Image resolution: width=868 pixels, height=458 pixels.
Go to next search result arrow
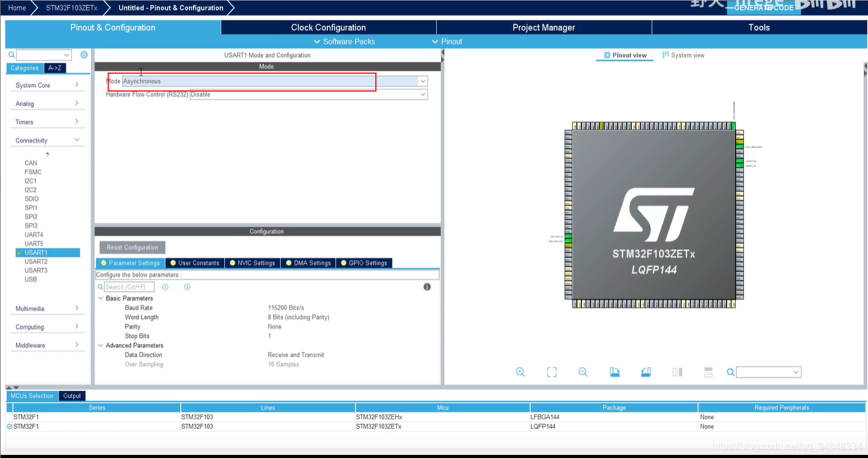point(187,287)
